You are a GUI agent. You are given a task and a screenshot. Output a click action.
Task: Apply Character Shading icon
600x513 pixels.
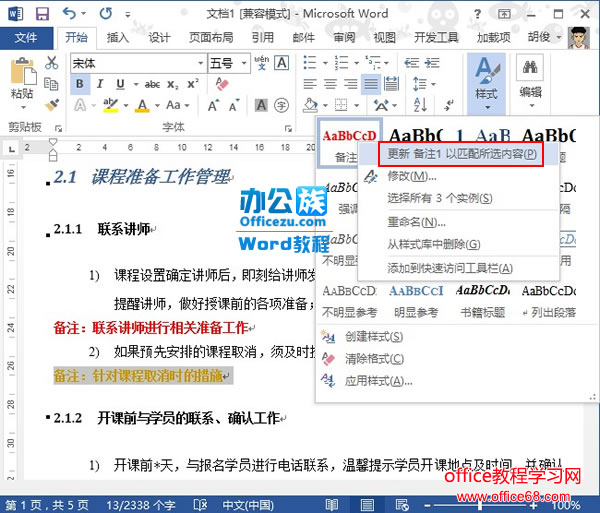[x=261, y=105]
